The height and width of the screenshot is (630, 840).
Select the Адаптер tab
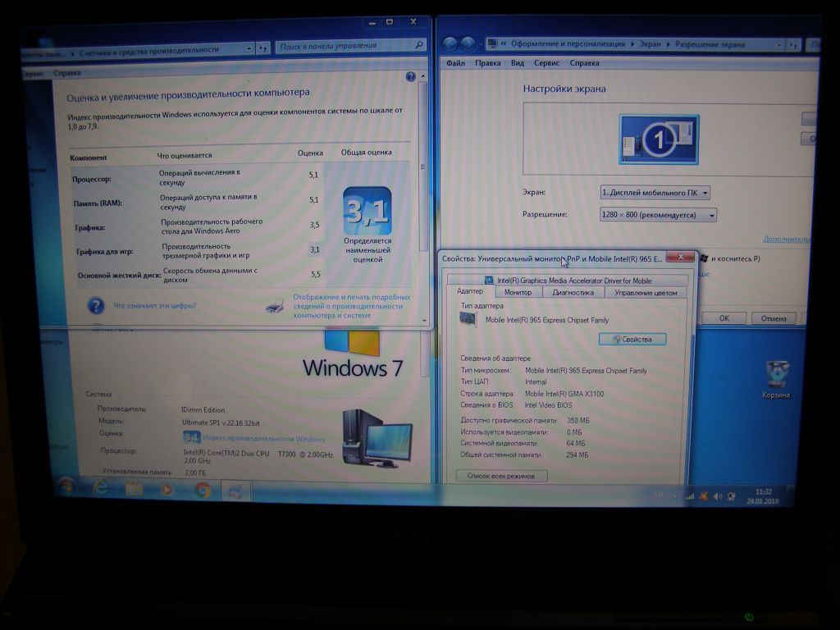click(x=470, y=291)
